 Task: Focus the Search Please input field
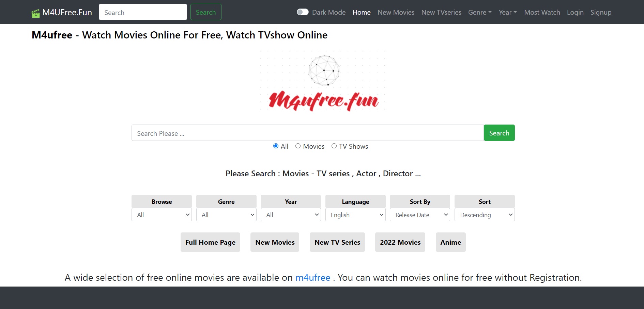308,133
